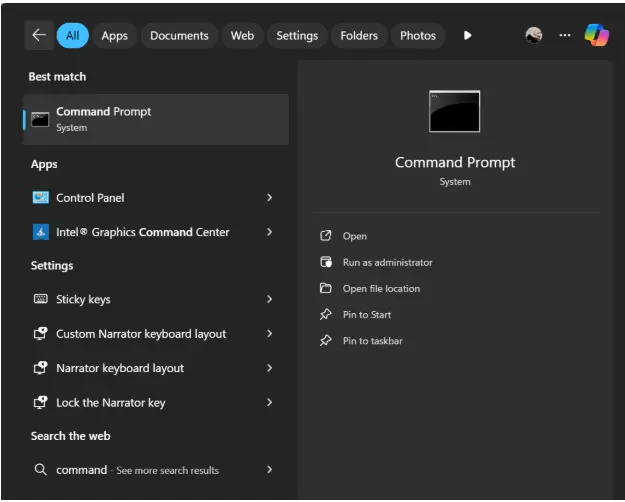Viewport: 625px width, 502px height.
Task: Click icon beside Narrator keyboard layout
Action: coord(41,368)
